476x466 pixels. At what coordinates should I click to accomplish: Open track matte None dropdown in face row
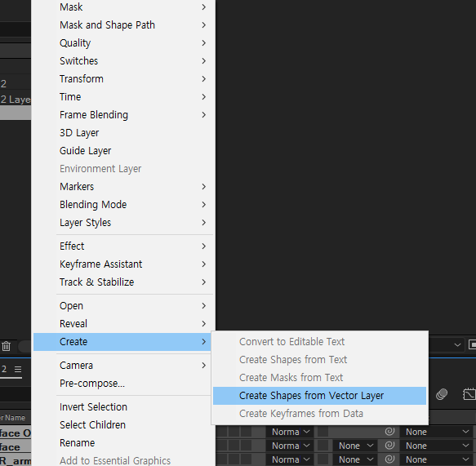[x=355, y=446]
